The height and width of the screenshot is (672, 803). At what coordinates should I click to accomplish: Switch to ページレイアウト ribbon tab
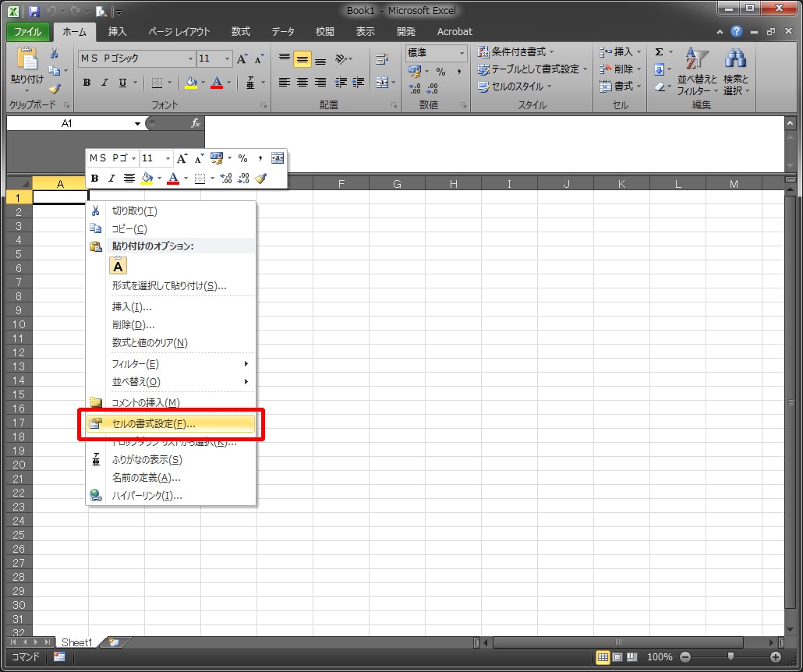pyautogui.click(x=179, y=32)
